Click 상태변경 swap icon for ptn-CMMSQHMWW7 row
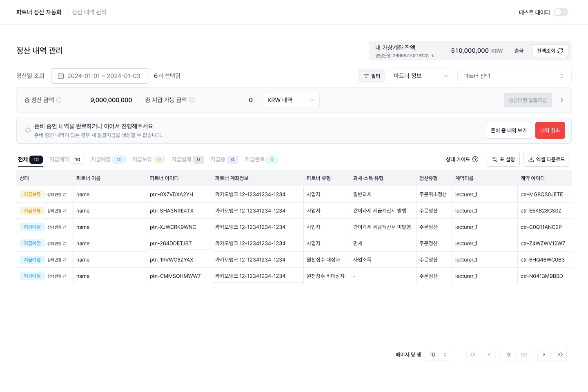The width and height of the screenshot is (588, 392). click(65, 276)
